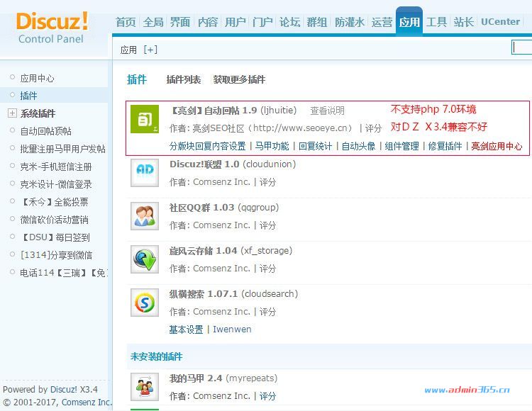Viewport: 532px width, 411px height.
Task: Select 插件 in the sidebar
Action: (28, 96)
